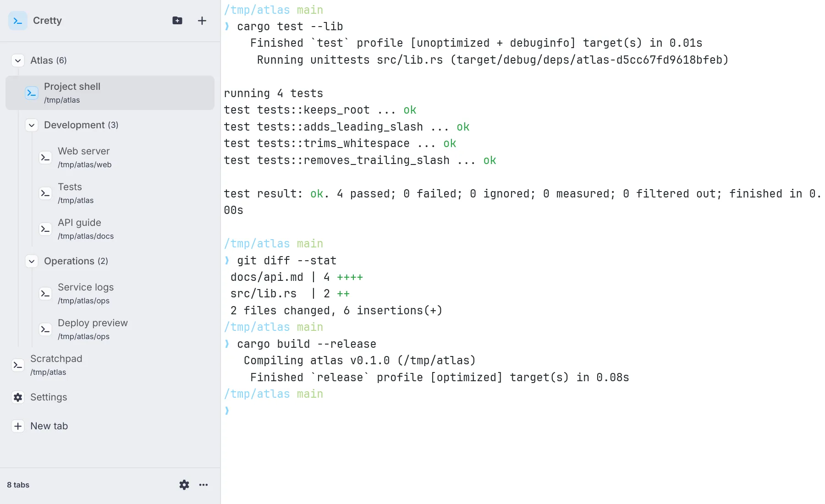Collapse the Atlas group

(x=18, y=60)
